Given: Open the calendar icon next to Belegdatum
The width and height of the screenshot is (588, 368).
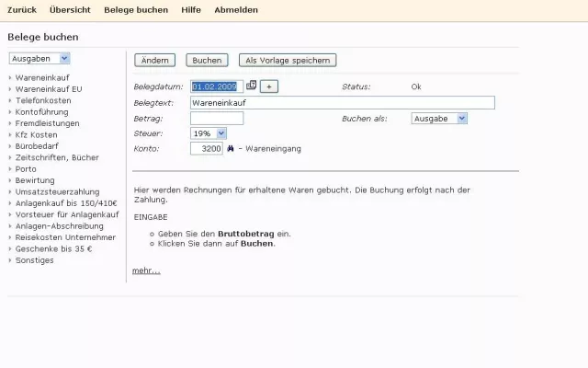Looking at the screenshot, I should pyautogui.click(x=252, y=86).
